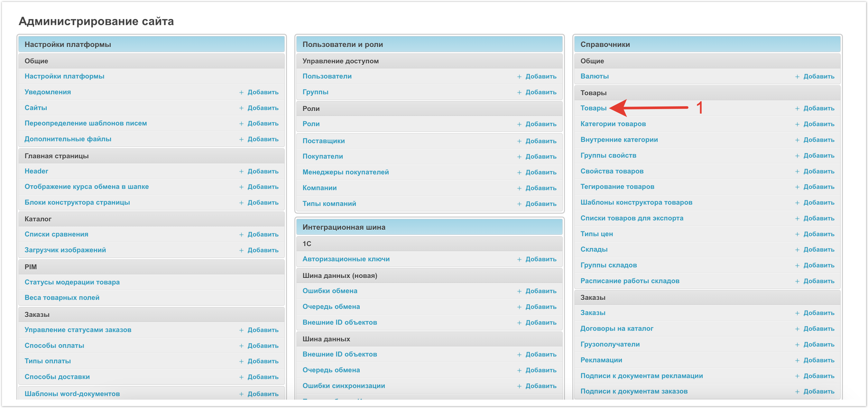The height and width of the screenshot is (408, 868).
Task: Open Менеджеры покупателей link
Action: [346, 172]
